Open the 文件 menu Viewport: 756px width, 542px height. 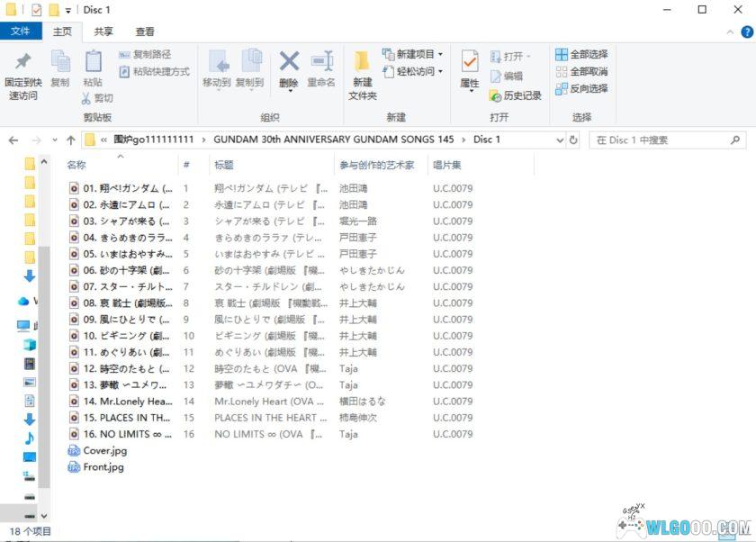point(22,31)
